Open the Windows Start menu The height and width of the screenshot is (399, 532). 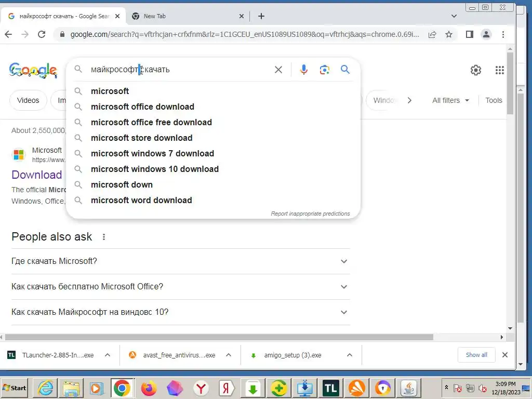(x=15, y=388)
